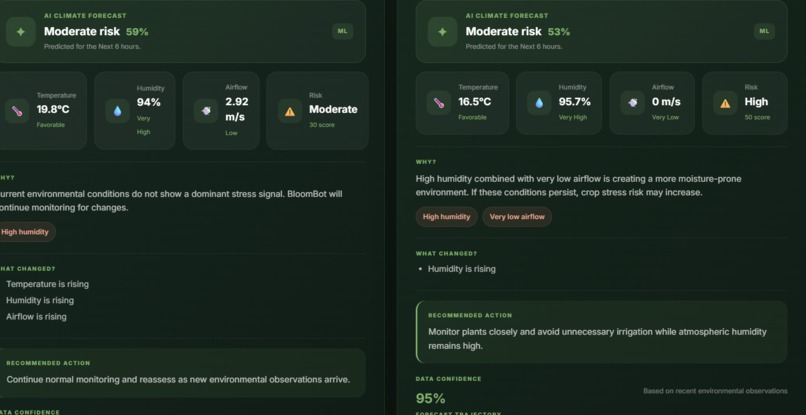
Task: Click the warning triangle beside Moderate risk tile
Action: click(290, 111)
